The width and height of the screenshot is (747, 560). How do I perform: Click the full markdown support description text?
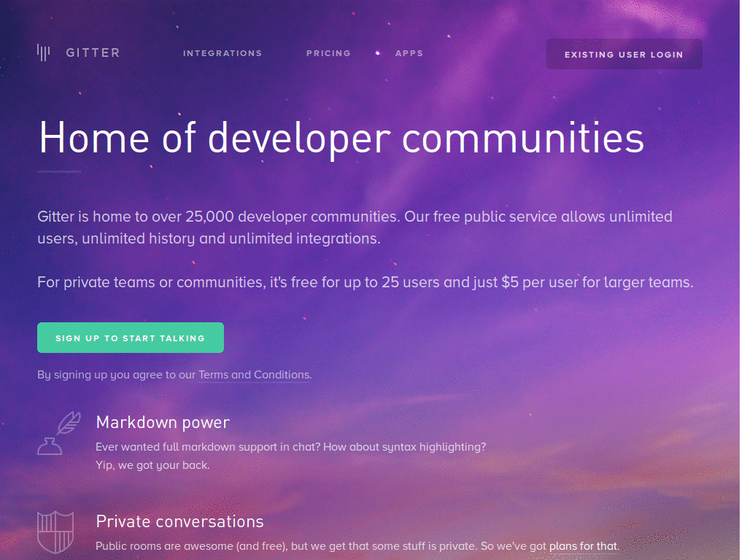pyautogui.click(x=290, y=447)
